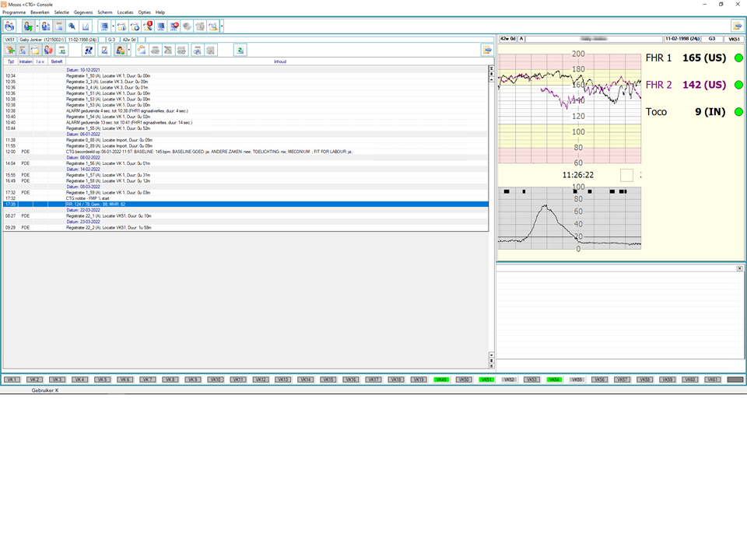
Task: Click the user settings icon in logbook toolbar
Action: (120, 50)
